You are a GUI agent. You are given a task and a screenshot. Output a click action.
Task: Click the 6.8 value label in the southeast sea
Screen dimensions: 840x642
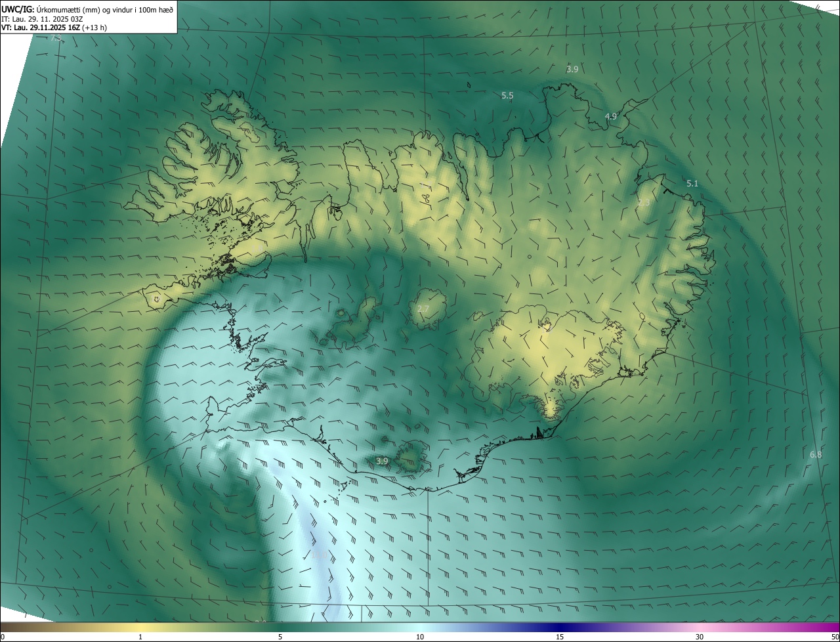(x=816, y=454)
